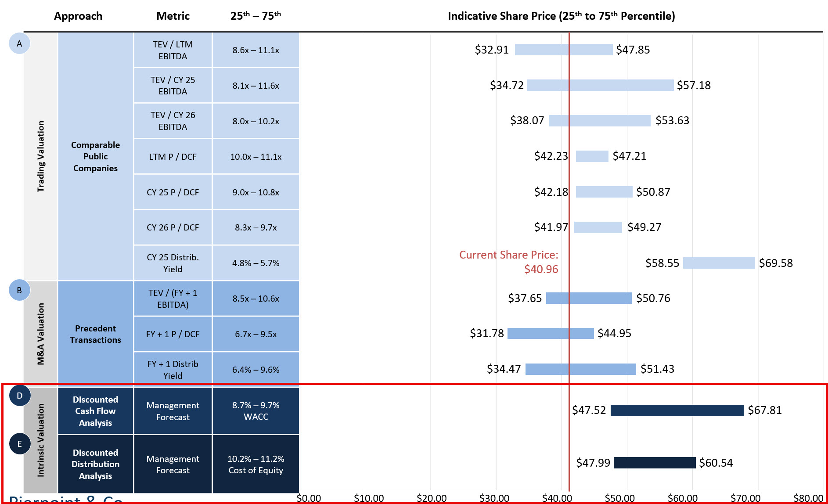Viewport: 828px width, 504px height.
Task: Select the Approach column header
Action: [x=78, y=16]
